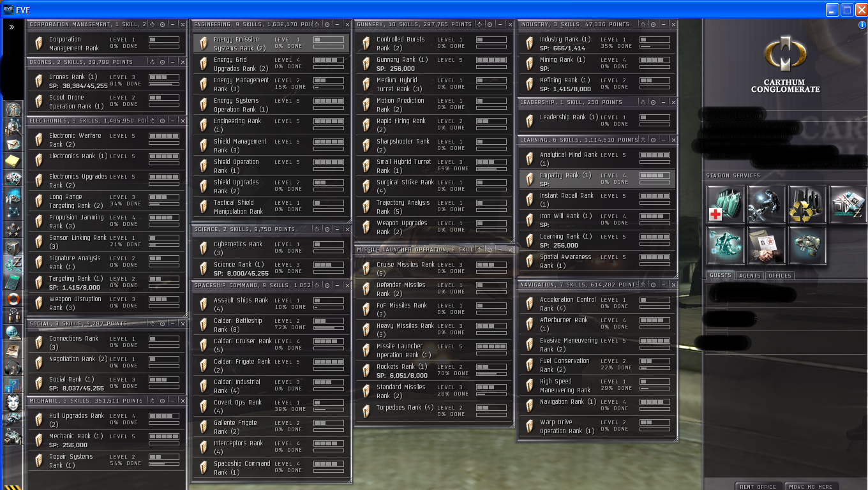Viewport: 868px width, 490px height.
Task: Toggle the circle icon in Science panel header
Action: pyautogui.click(x=327, y=229)
